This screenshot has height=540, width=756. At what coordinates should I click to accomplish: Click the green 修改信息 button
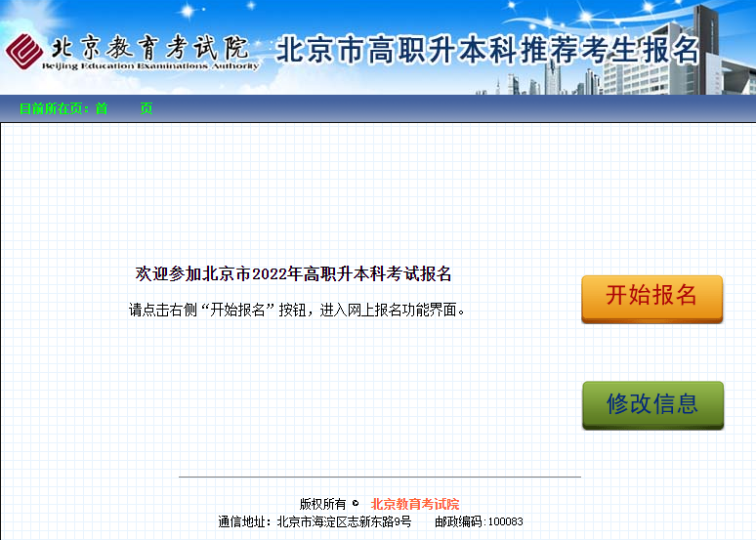pos(652,405)
